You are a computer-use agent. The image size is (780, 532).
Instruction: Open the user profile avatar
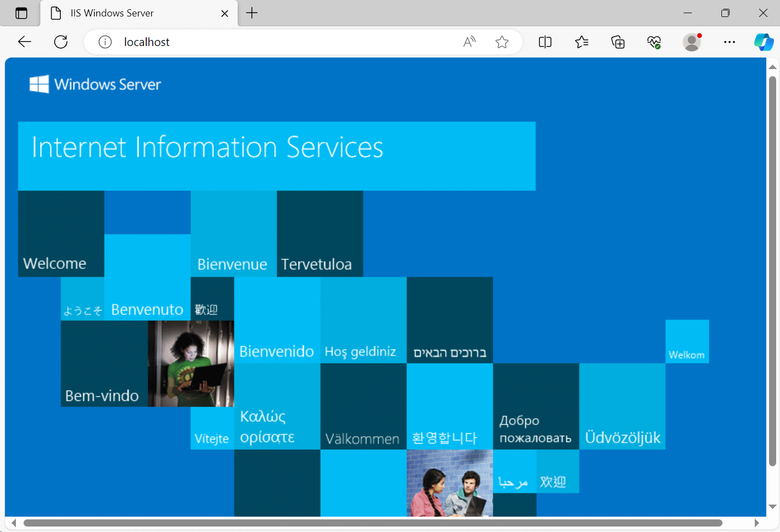click(692, 42)
